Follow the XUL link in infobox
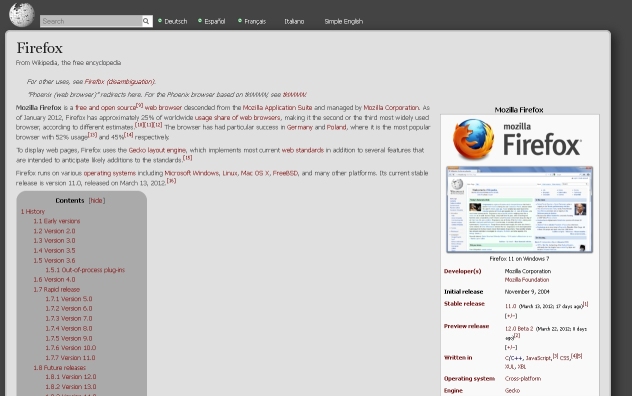This screenshot has height=396, width=632. (509, 367)
